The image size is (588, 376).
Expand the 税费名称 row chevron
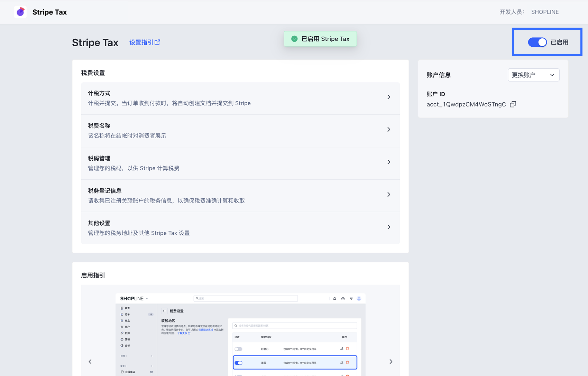click(389, 130)
